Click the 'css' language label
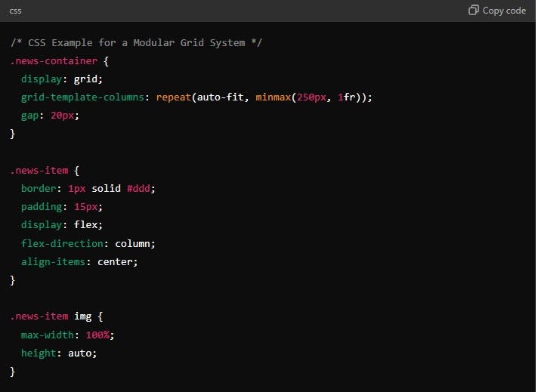The width and height of the screenshot is (538, 392). tap(15, 11)
